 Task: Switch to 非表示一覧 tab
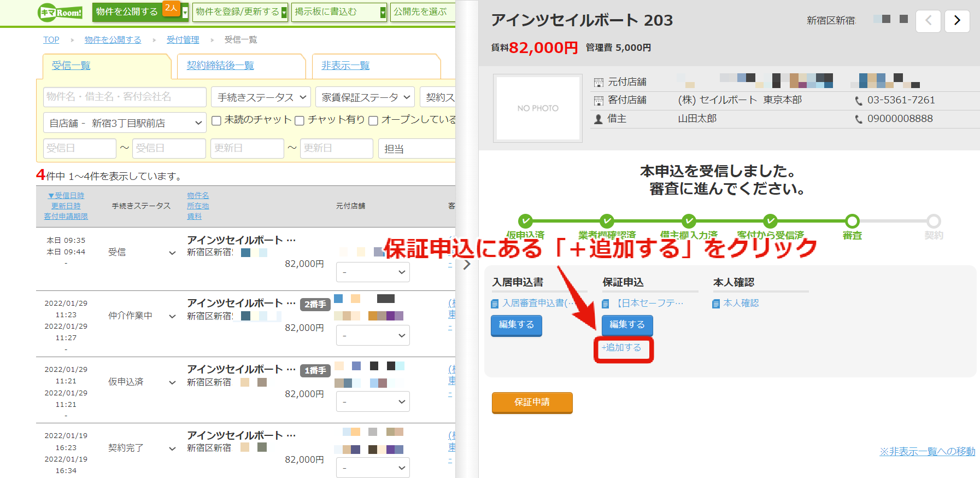pos(345,66)
